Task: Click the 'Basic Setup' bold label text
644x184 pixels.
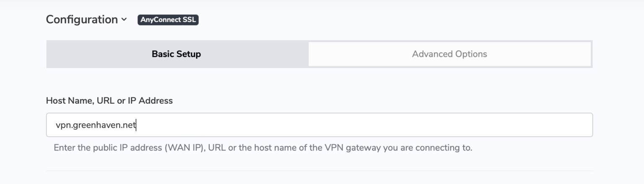Action: 177,54
